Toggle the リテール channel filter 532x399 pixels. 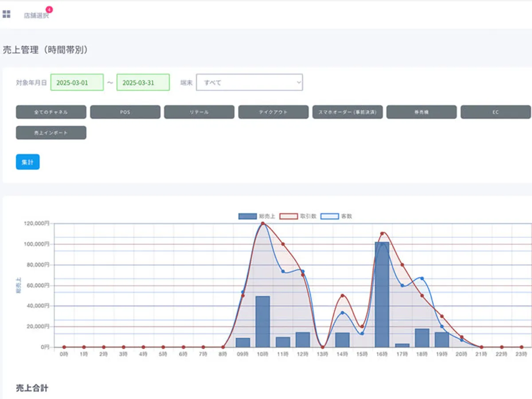(199, 112)
